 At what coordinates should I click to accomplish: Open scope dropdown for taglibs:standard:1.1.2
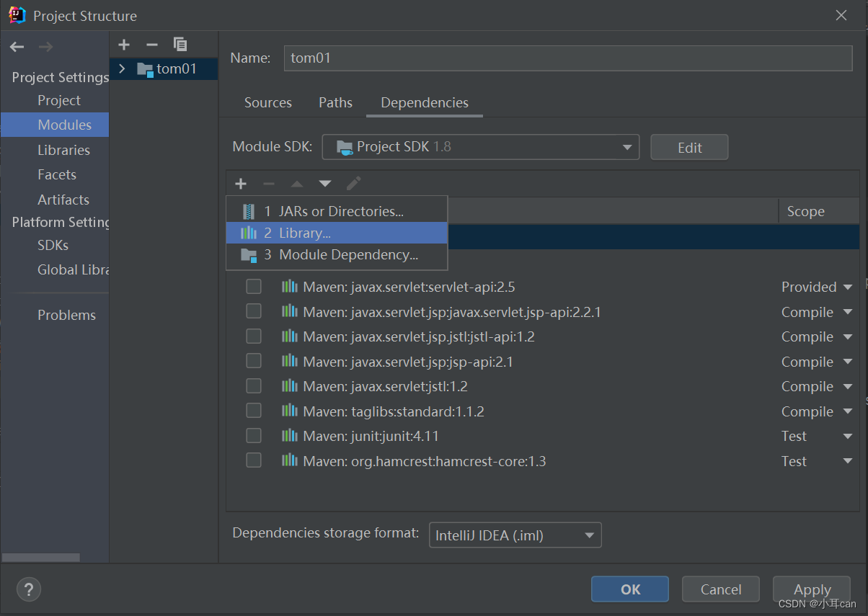click(x=848, y=411)
